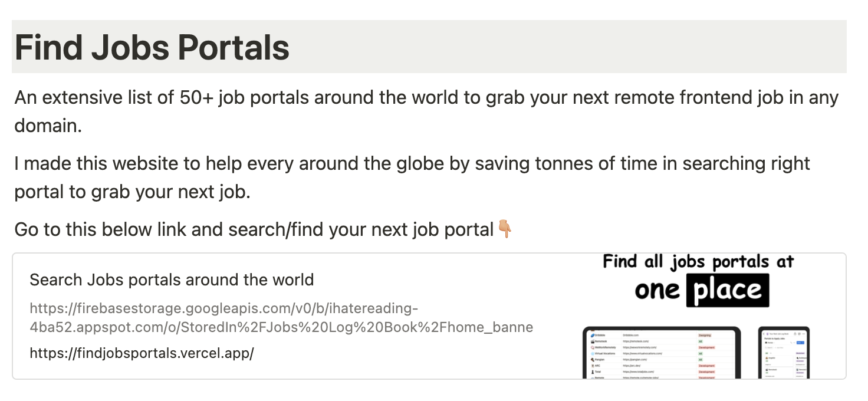Click the phone mockup in banner image
The height and width of the screenshot is (401, 868).
pyautogui.click(x=784, y=353)
